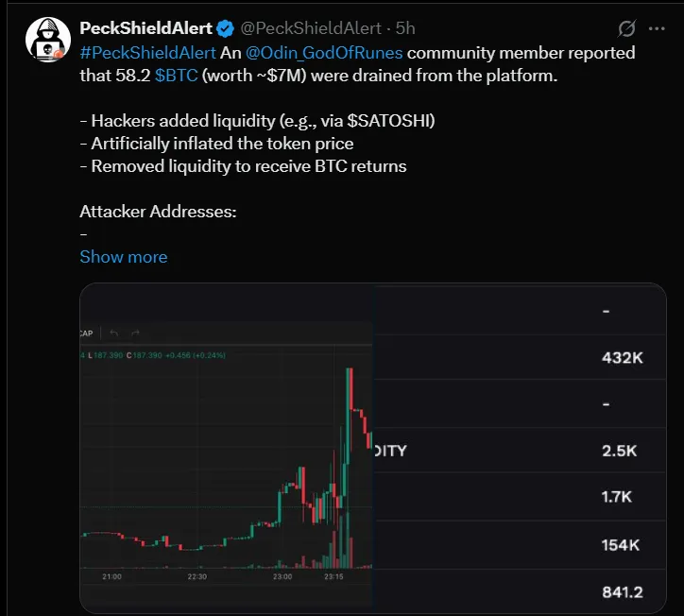684x616 pixels.
Task: Click the 154K value in stats image
Action: (622, 545)
